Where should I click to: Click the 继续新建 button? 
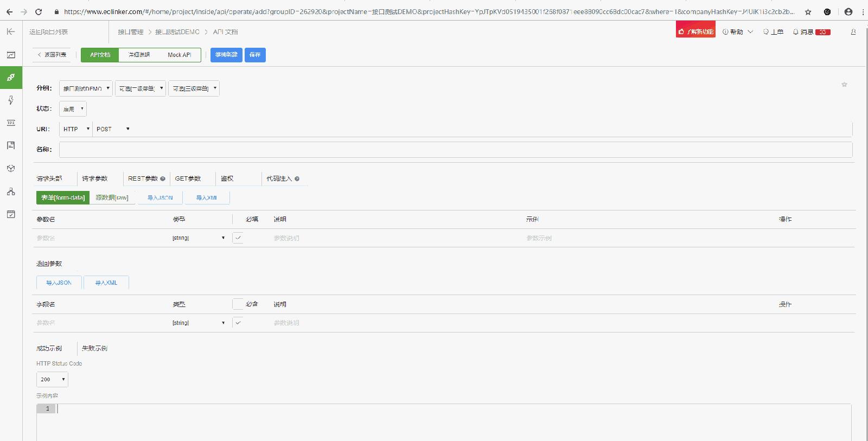pos(226,55)
